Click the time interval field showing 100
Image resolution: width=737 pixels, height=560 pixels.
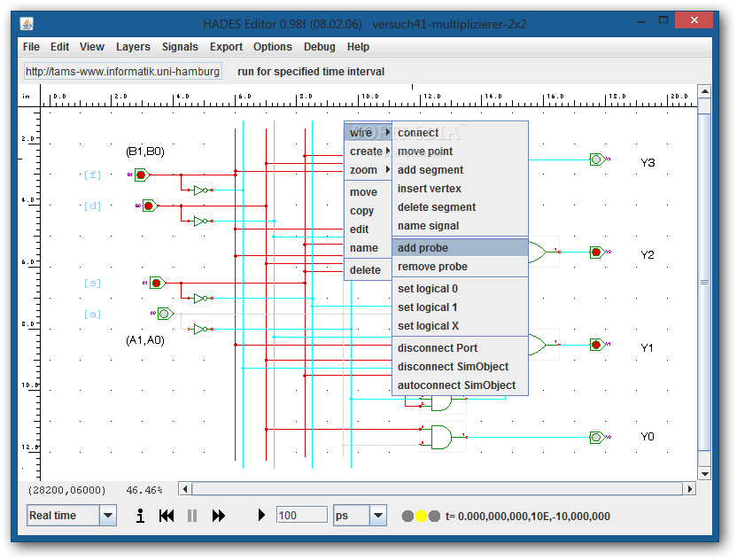(302, 516)
